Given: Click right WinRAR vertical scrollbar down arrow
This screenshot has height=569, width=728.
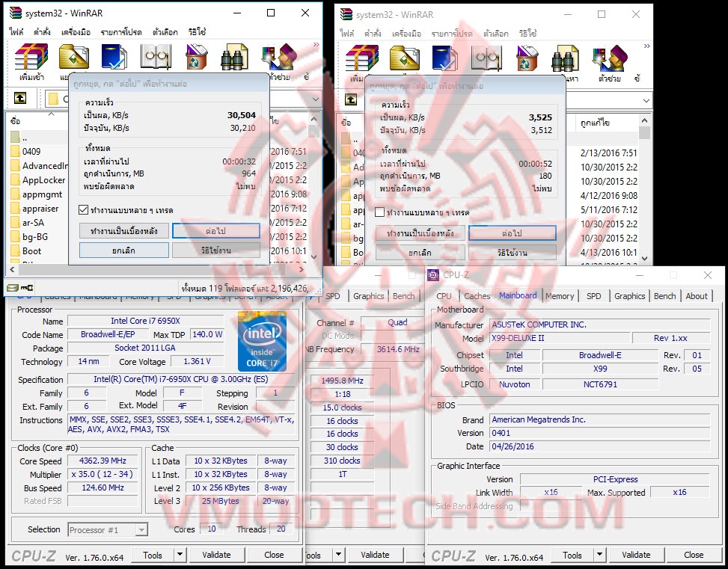Looking at the screenshot, I should (644, 259).
